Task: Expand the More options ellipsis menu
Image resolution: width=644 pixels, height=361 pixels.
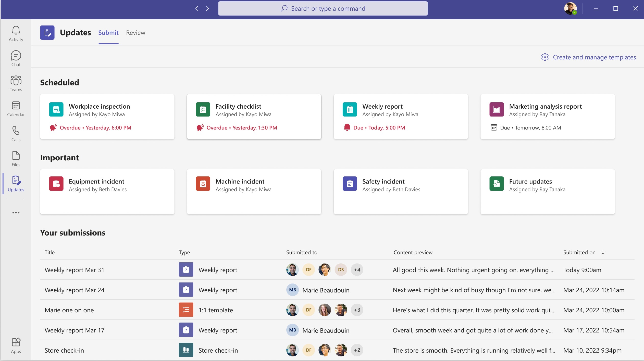Action: click(x=16, y=213)
